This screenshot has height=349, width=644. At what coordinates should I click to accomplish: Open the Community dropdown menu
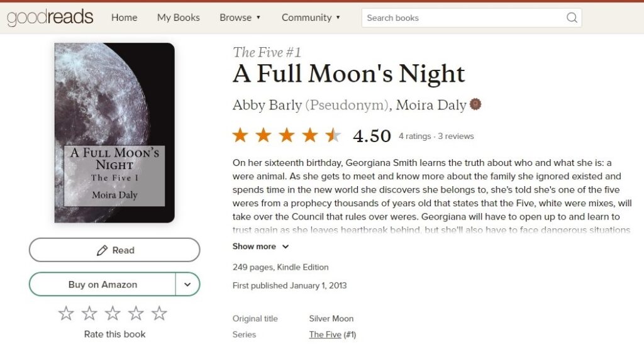[x=311, y=18]
